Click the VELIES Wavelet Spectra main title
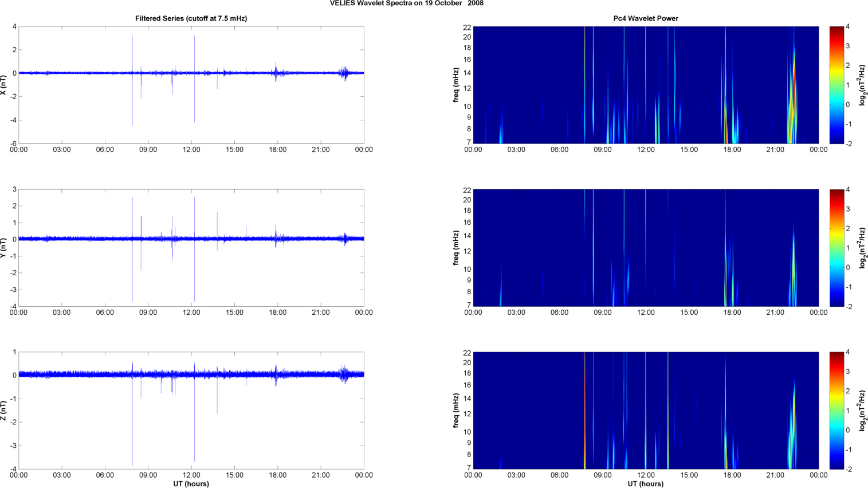Screen dimensions: 868x488 click(x=406, y=3)
